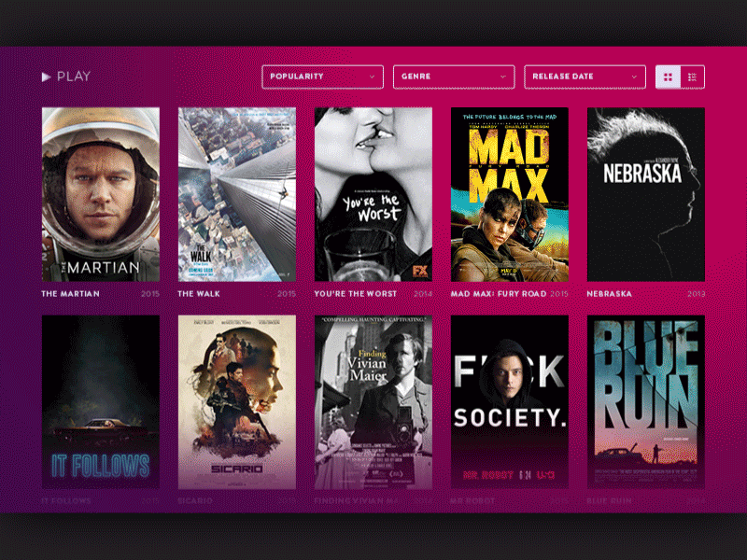Click the Release Date chevron arrow
747x560 pixels.
634,77
